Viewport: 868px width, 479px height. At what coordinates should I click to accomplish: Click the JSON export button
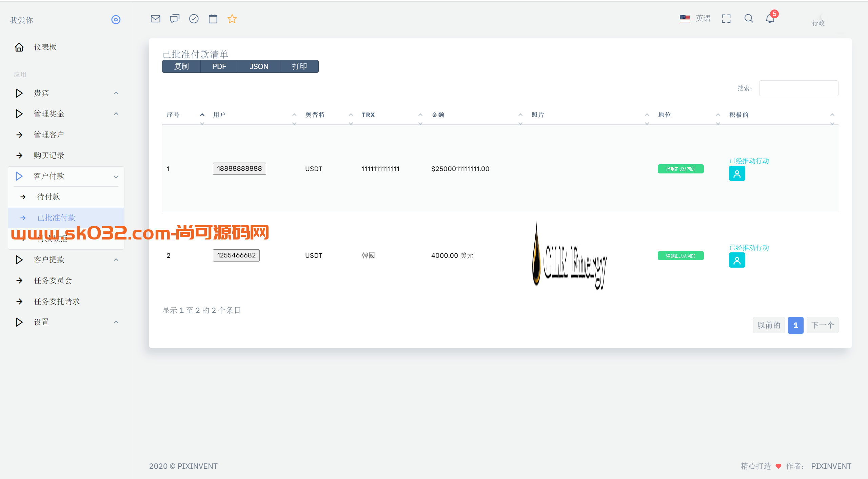tap(259, 66)
